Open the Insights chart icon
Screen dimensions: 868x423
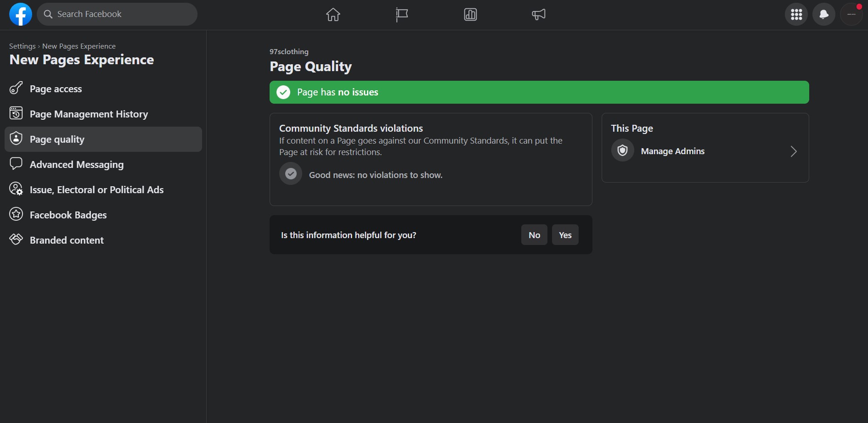click(470, 15)
